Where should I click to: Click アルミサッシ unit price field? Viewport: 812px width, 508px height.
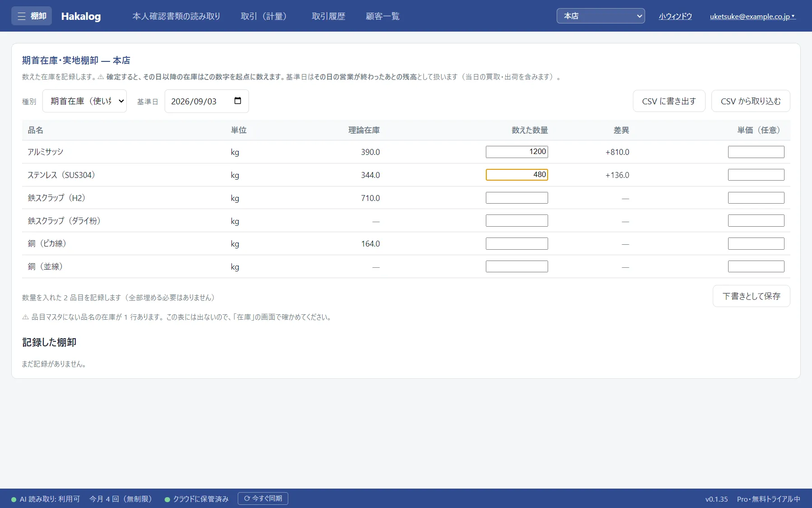click(756, 152)
